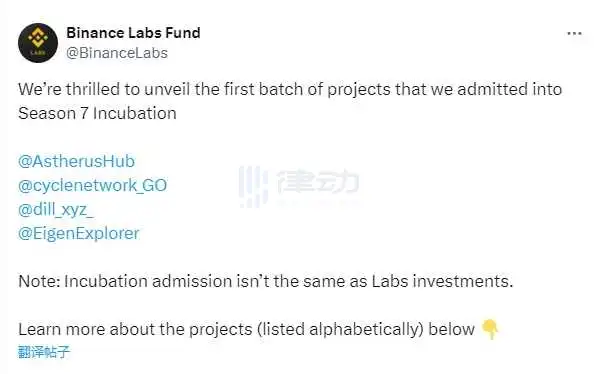Click the vertical bars watermark logo

pyautogui.click(x=253, y=187)
